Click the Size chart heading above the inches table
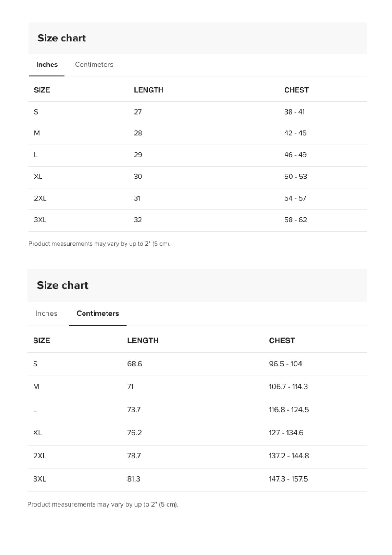Viewport: 392px width, 555px height. (62, 38)
